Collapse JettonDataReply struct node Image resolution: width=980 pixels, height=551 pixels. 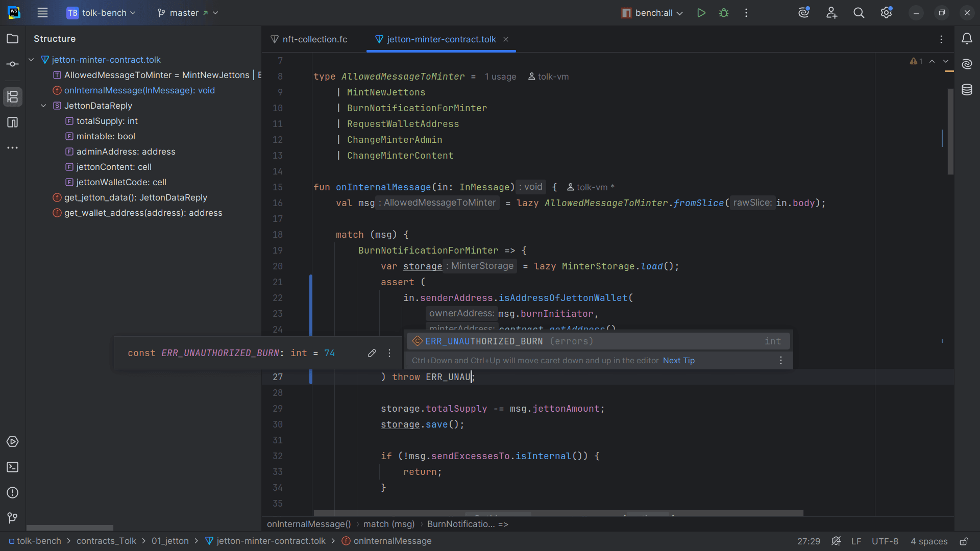pos(43,106)
